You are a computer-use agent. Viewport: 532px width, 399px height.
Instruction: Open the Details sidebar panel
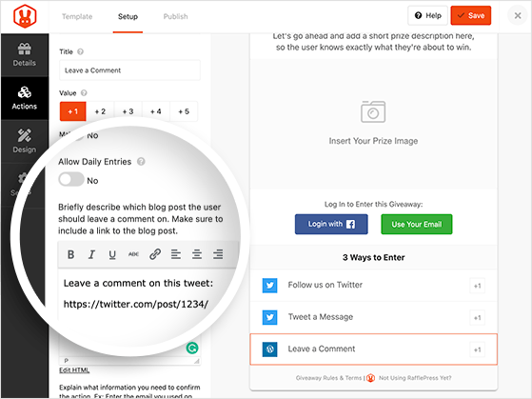pos(25,54)
